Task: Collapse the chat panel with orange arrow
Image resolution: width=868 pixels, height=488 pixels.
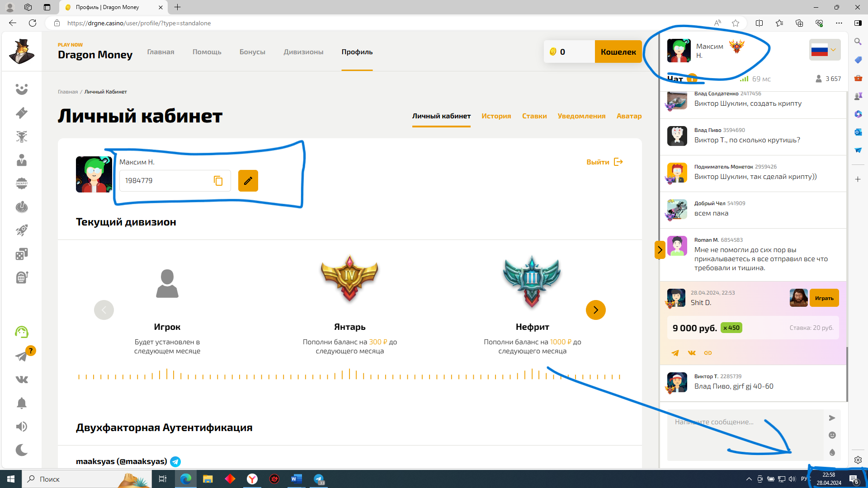Action: click(660, 250)
